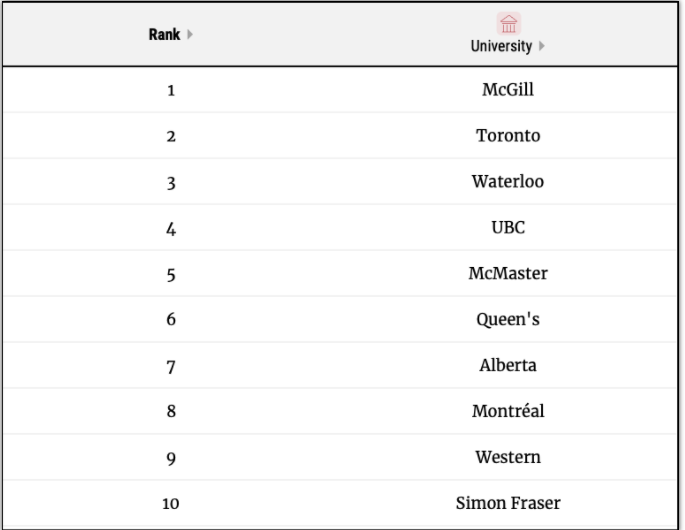Click the university building icon in header
Viewport: 685px width, 530px height.
coord(508,25)
